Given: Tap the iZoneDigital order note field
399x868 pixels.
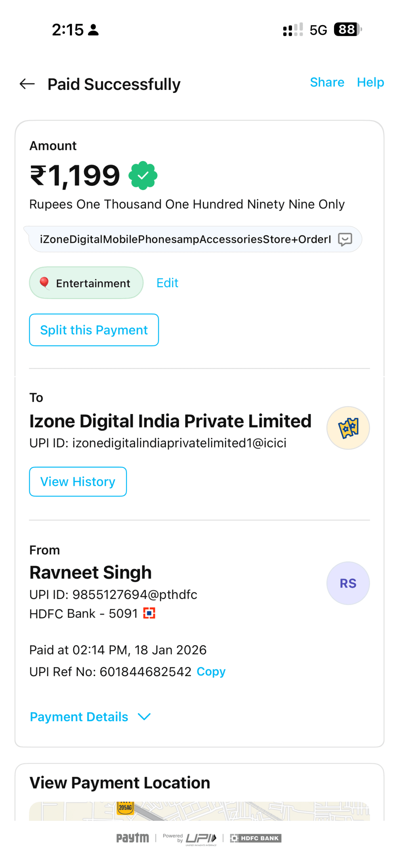Looking at the screenshot, I should point(185,239).
